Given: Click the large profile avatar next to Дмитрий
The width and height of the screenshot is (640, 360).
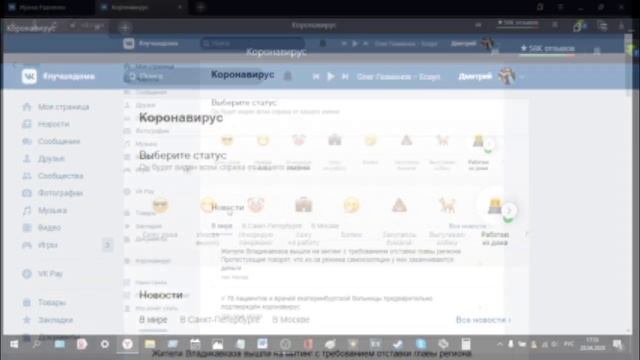Looking at the screenshot, I should pos(507,76).
